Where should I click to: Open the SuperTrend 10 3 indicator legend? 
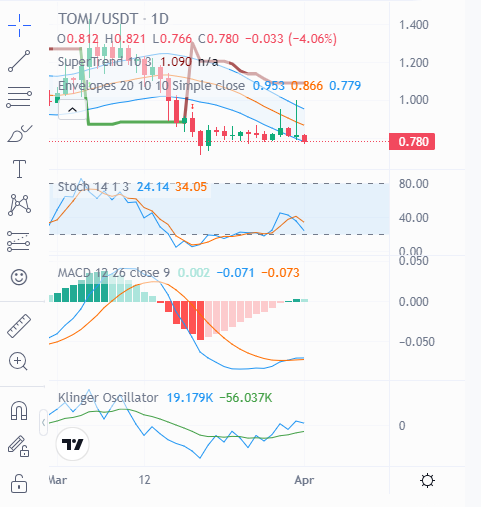[105, 62]
